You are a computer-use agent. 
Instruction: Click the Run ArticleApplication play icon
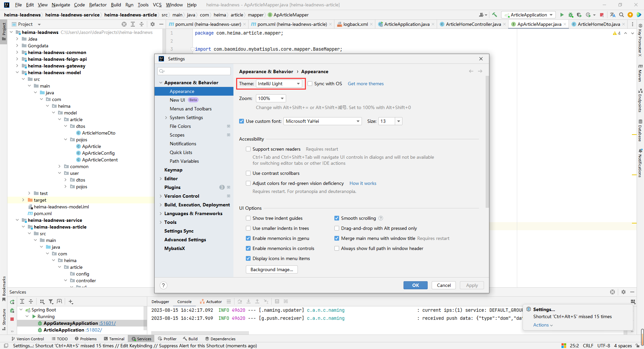[x=562, y=15]
